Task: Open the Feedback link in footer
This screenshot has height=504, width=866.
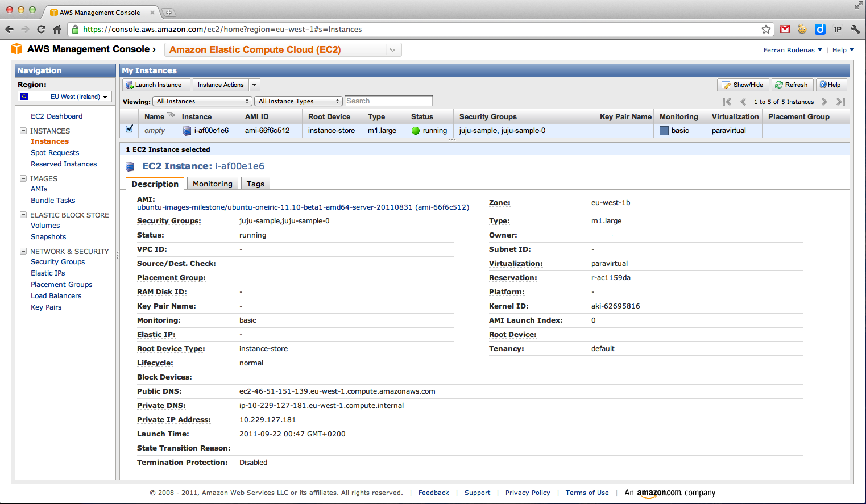Action: pos(434,493)
